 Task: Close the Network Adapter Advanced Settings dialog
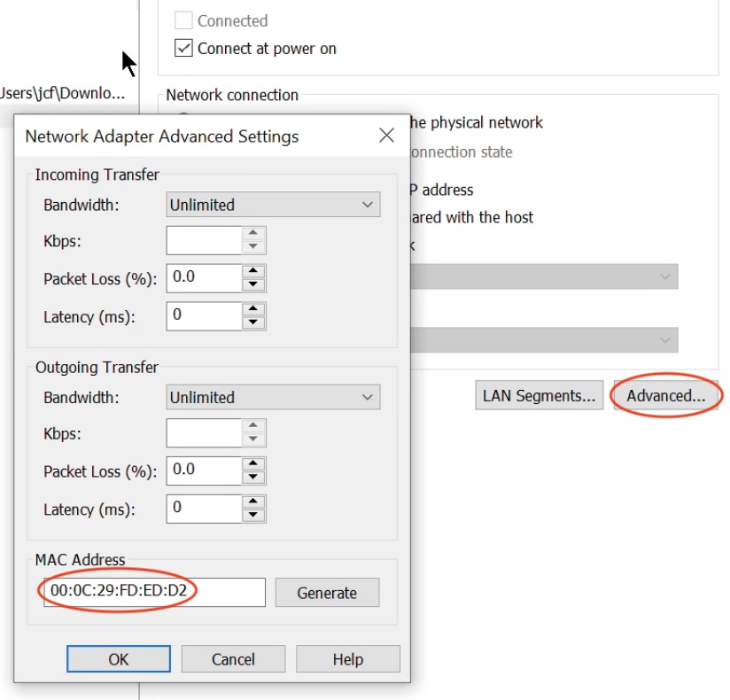(386, 136)
